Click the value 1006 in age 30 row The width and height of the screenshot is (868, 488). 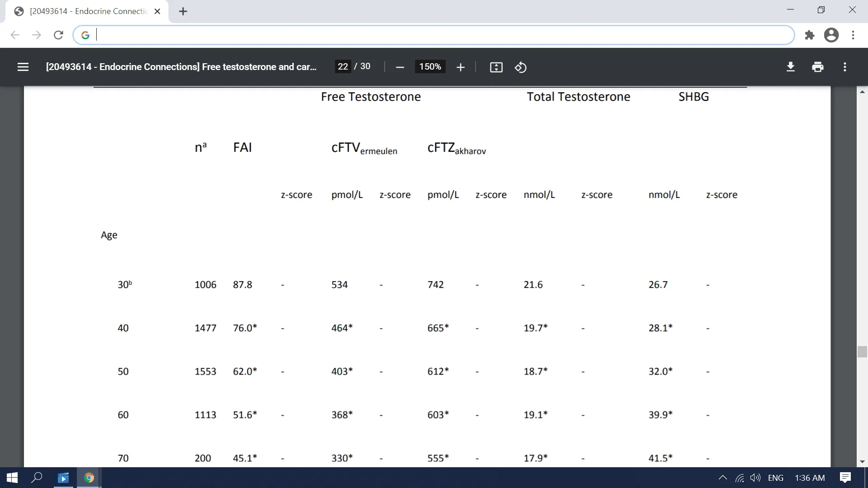point(205,285)
